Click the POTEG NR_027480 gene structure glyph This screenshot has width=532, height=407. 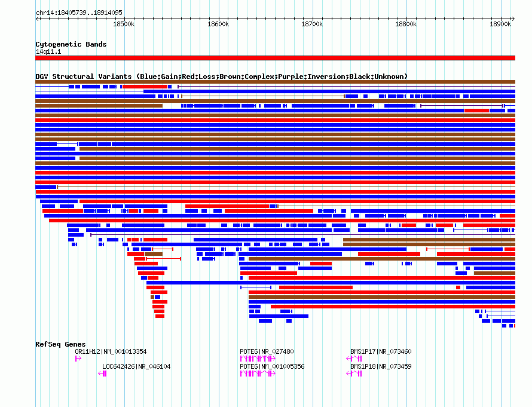click(x=258, y=359)
